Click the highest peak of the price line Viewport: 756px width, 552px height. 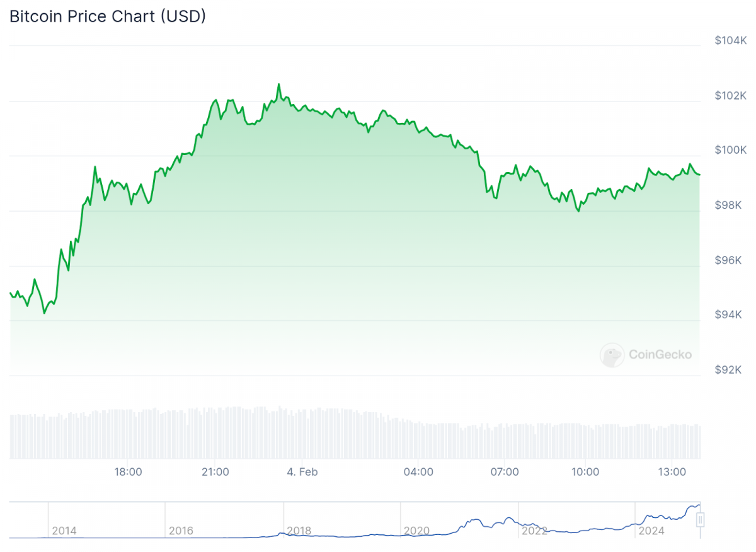tap(278, 84)
